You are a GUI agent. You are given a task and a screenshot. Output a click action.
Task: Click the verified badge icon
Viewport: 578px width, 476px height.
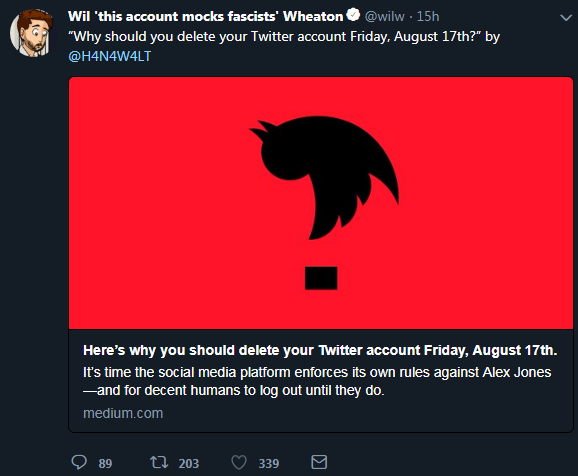(353, 15)
